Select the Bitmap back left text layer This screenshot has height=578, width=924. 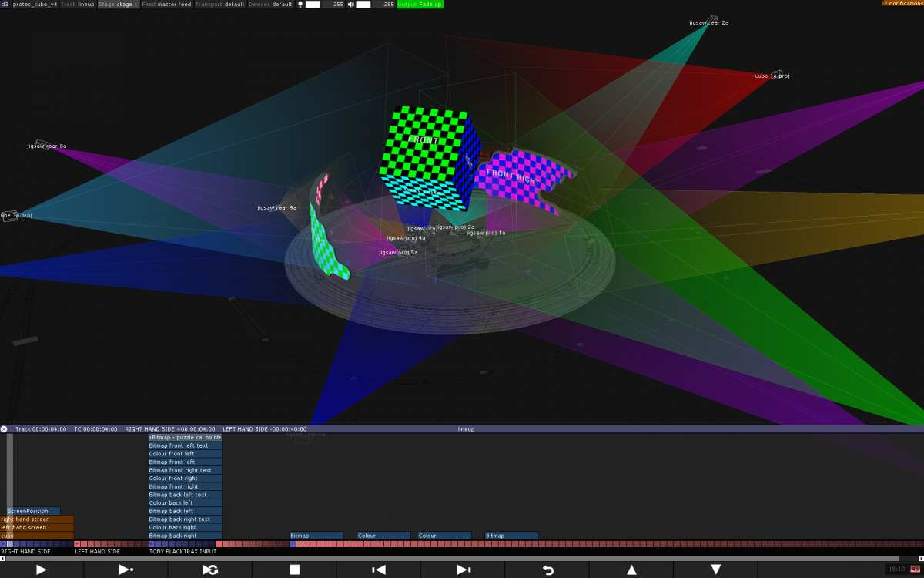pos(185,495)
